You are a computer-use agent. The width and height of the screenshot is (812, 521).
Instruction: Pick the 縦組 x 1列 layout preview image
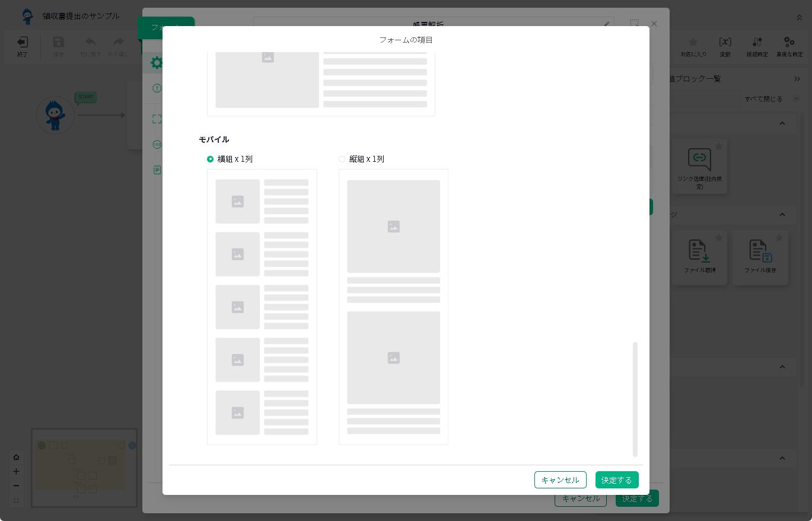[x=393, y=306]
